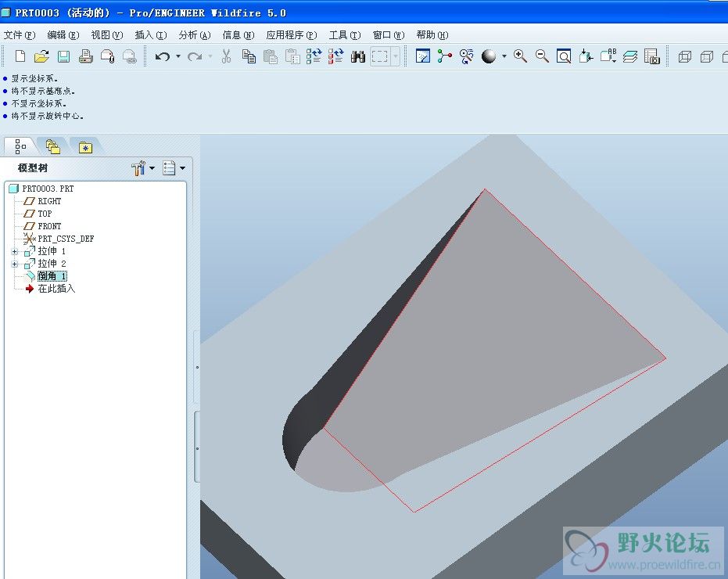Undo the last action arrow icon
Image resolution: width=728 pixels, height=579 pixels.
162,56
